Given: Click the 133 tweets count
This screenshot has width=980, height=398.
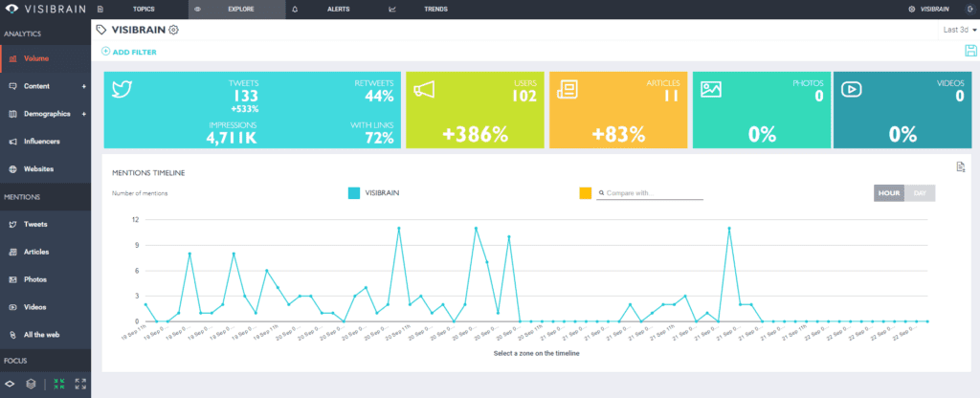Looking at the screenshot, I should click(x=244, y=96).
